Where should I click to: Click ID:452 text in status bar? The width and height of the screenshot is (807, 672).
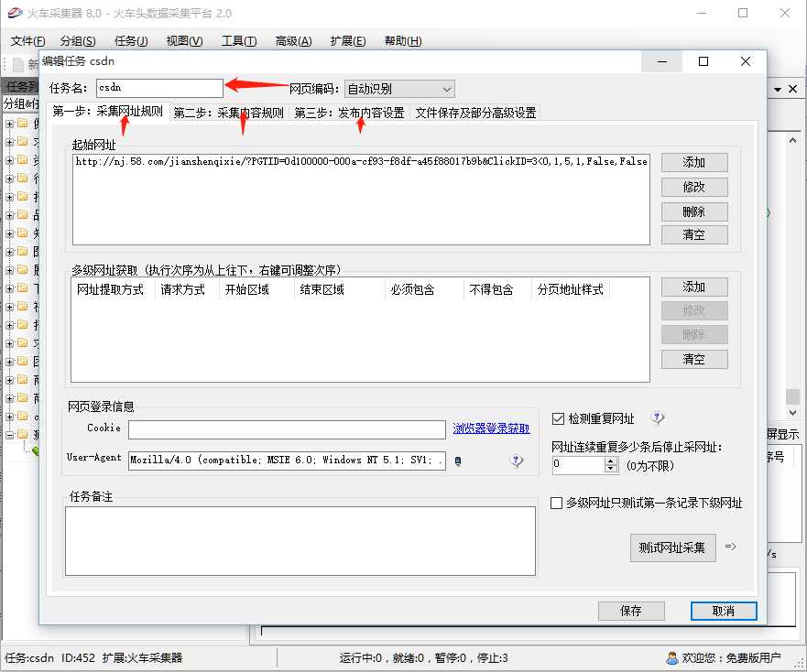78,657
